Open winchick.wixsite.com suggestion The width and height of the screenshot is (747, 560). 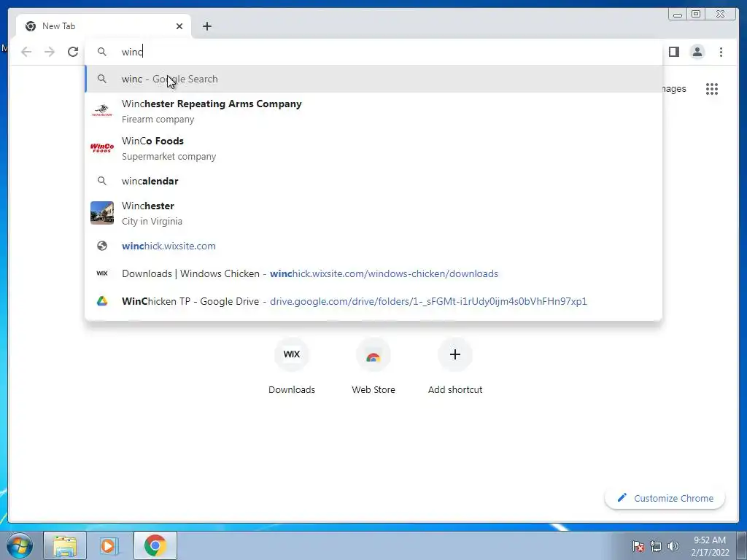[x=373, y=246]
